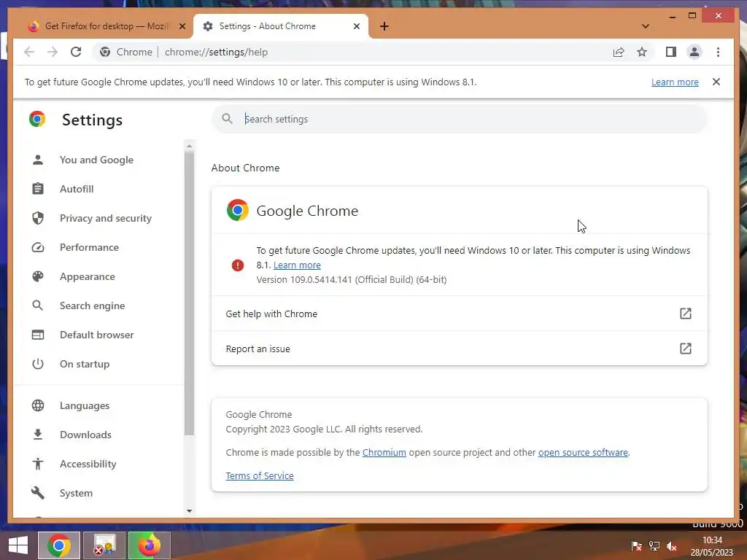Click the sidebar scrollbar thumb

[189, 293]
